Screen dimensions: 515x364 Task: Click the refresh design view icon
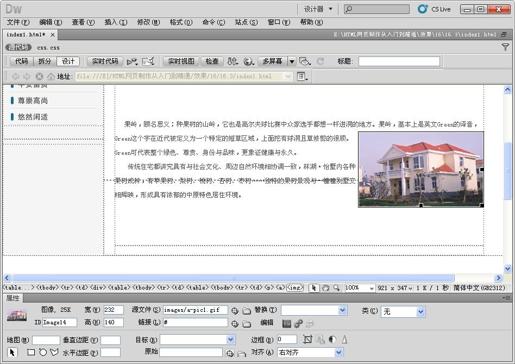click(x=320, y=61)
